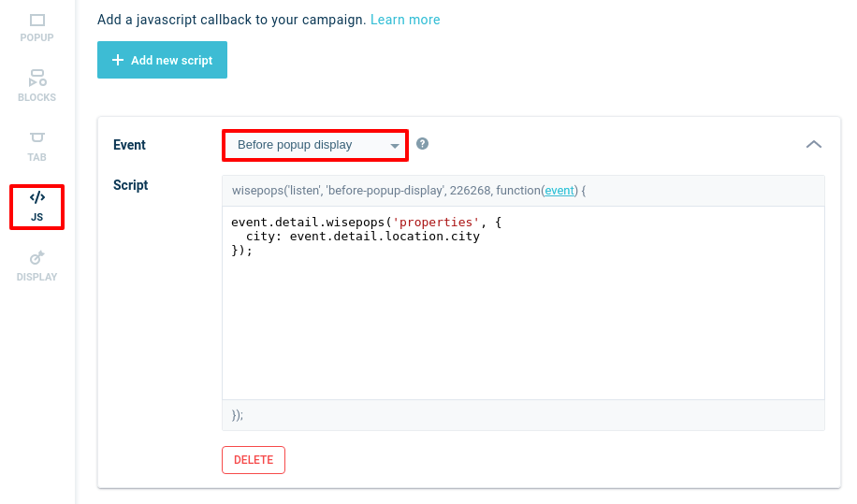Click the Event label

coord(129,145)
